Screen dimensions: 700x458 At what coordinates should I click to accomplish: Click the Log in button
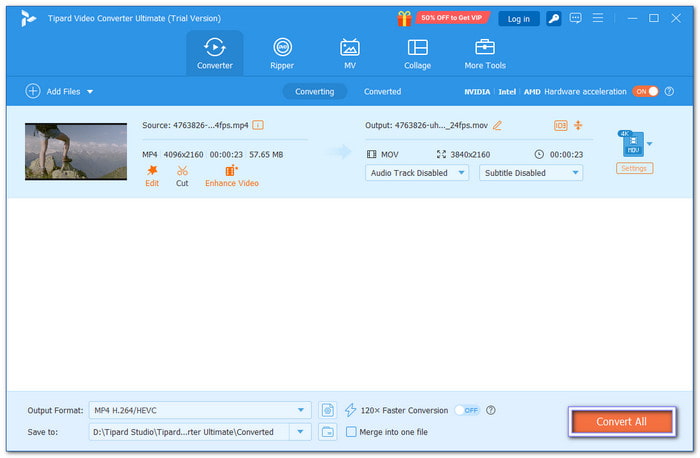(x=519, y=18)
